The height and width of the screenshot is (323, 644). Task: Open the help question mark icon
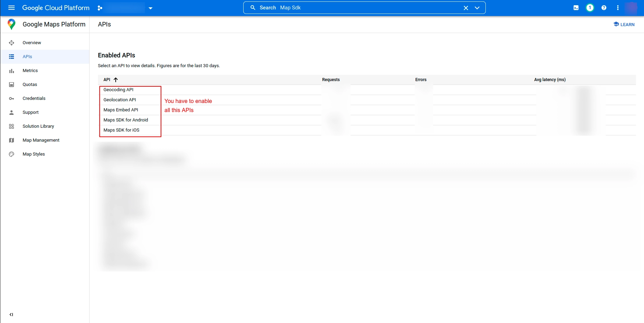pos(604,8)
